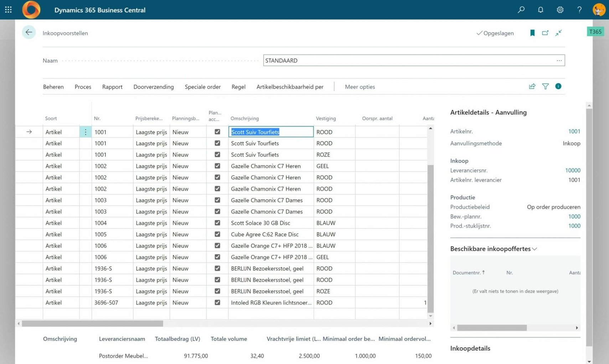Toggle the planning checkbox for Intoled RGB Kleuren lichtsnoer

[x=217, y=303]
